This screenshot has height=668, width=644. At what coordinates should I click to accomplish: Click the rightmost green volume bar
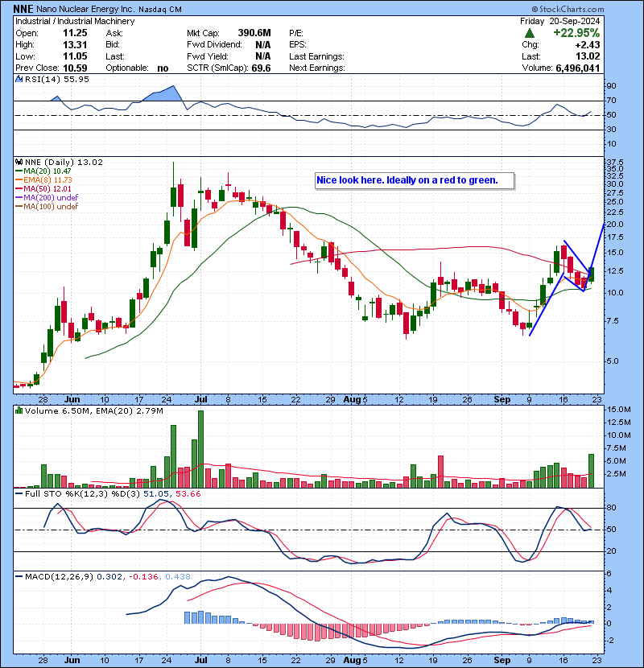click(591, 471)
